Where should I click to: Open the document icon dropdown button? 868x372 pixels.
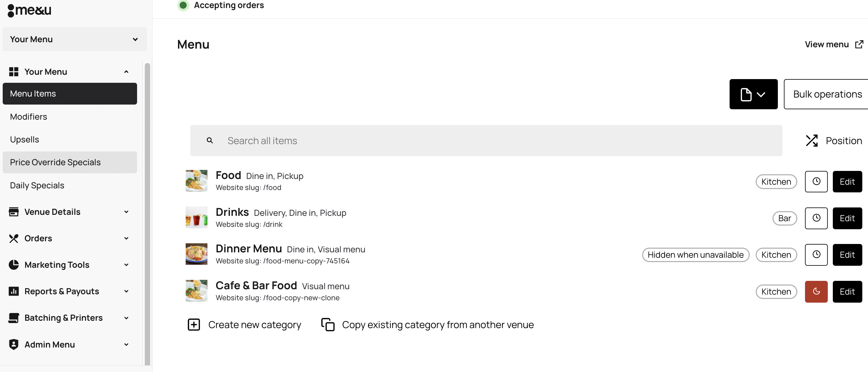click(753, 94)
